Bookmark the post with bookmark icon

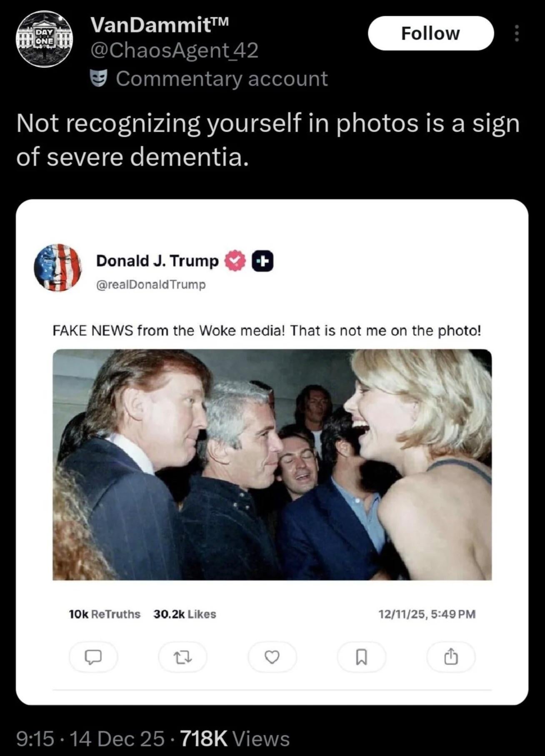click(361, 657)
